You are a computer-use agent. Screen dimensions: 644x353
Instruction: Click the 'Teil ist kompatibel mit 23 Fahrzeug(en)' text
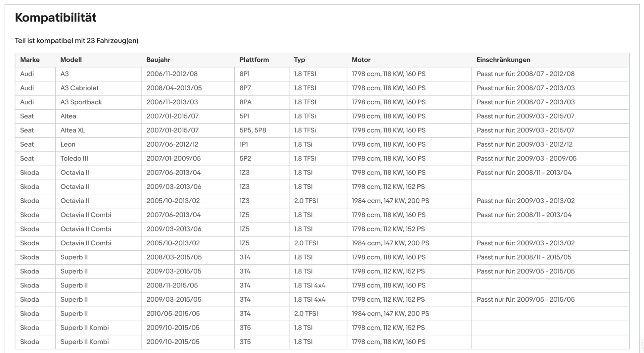tap(76, 41)
